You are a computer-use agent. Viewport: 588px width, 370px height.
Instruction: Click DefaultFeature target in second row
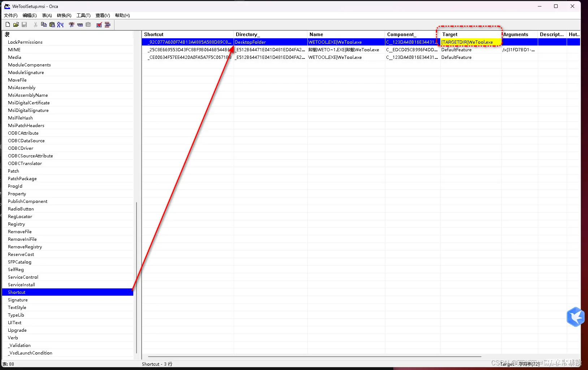471,49
